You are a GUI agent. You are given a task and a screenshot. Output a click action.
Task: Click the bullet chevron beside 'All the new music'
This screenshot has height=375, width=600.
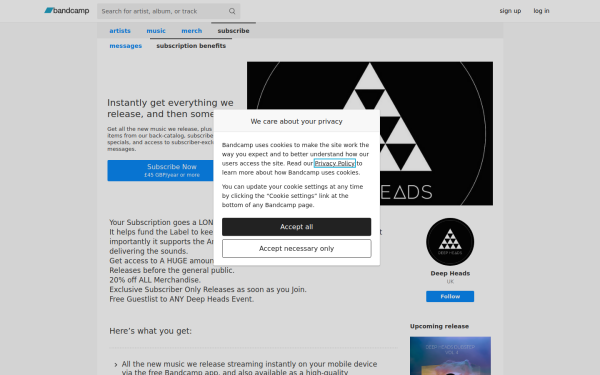[116, 365]
